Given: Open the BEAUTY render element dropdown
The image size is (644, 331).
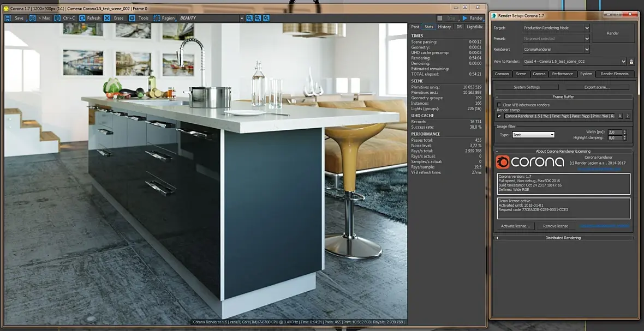Looking at the screenshot, I should click(242, 18).
